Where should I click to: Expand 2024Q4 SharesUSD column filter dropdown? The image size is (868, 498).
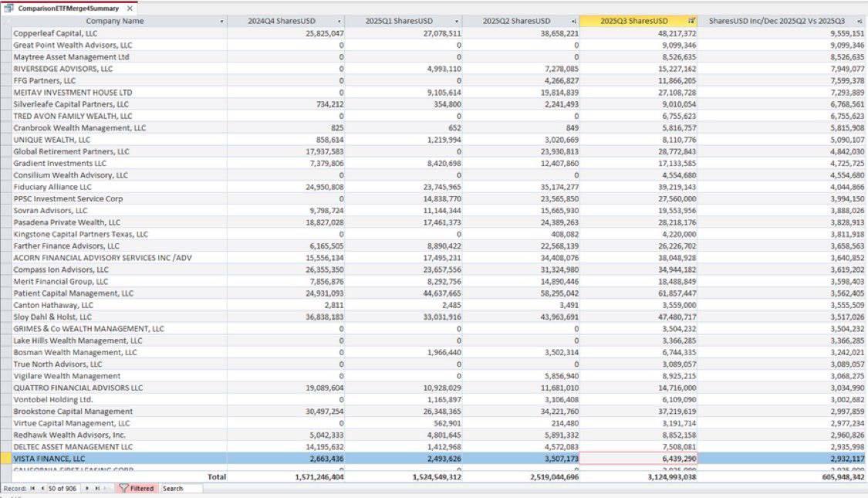click(x=339, y=22)
